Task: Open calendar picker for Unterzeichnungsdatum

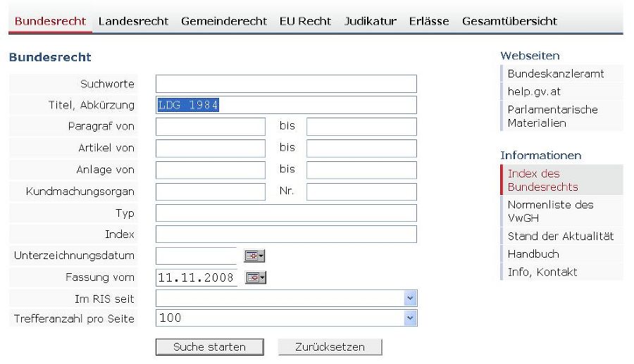Action: [x=254, y=256]
